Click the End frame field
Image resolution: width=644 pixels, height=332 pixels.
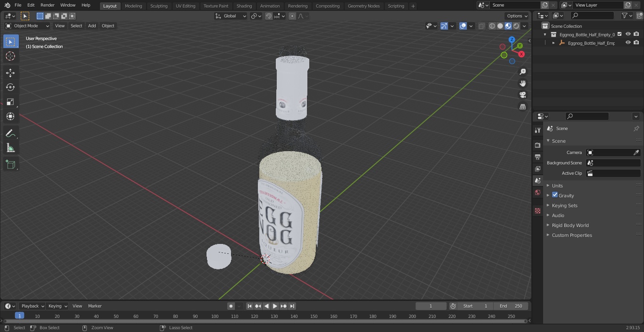coord(511,306)
